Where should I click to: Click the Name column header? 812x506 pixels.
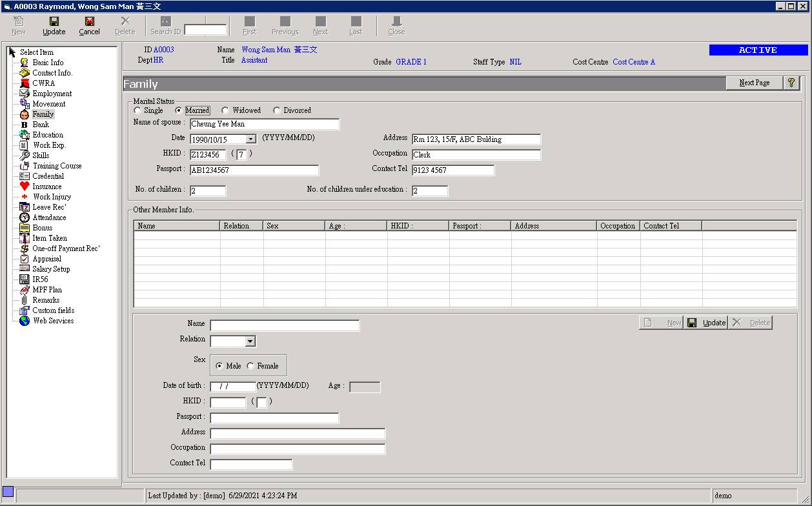177,226
